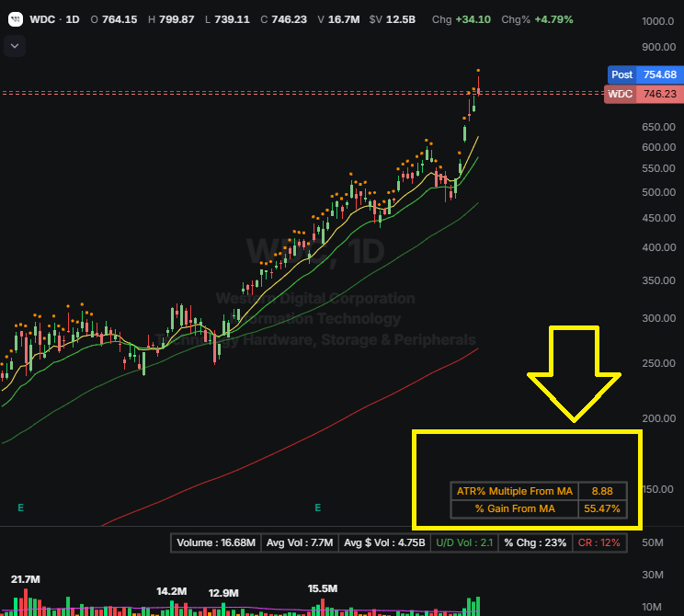The height and width of the screenshot is (616, 684).
Task: Click the 300.00 price axis label
Action: click(658, 318)
